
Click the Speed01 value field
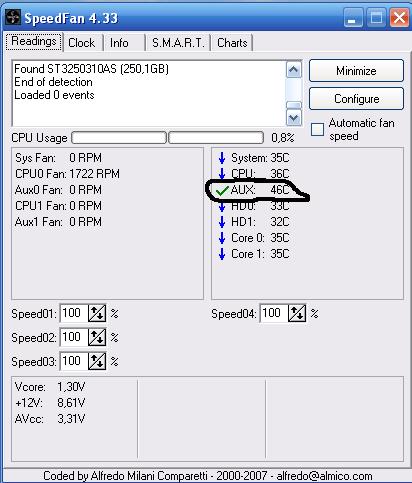(x=74, y=313)
